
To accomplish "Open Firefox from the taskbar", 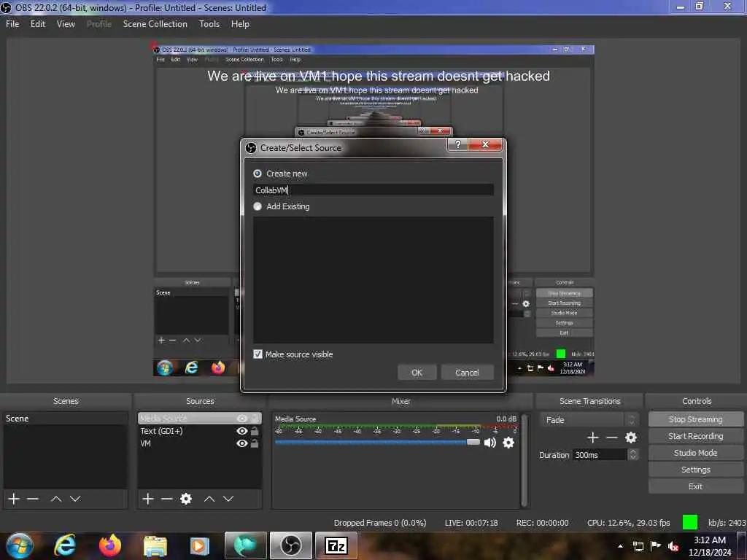I will click(x=110, y=545).
